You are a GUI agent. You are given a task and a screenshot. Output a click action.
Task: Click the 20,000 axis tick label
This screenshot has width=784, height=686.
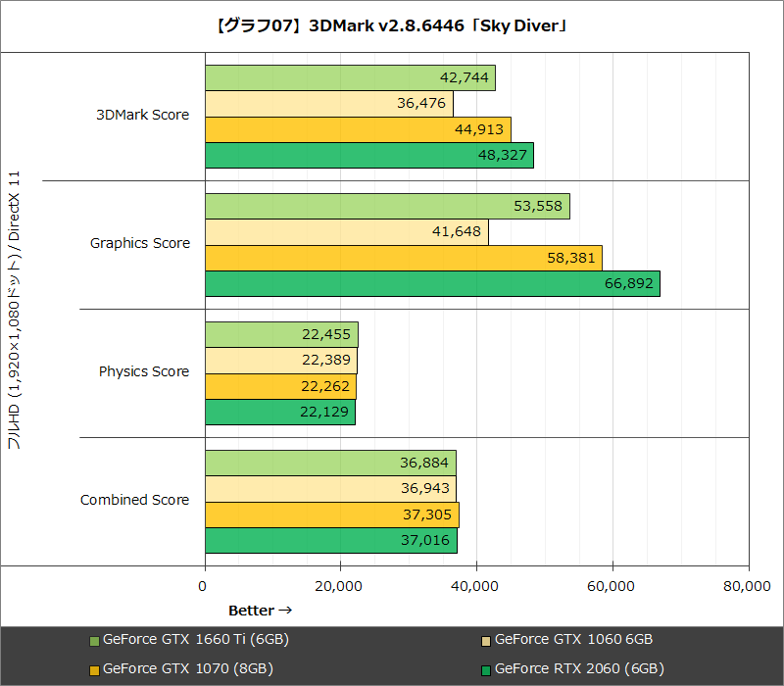[x=338, y=586]
